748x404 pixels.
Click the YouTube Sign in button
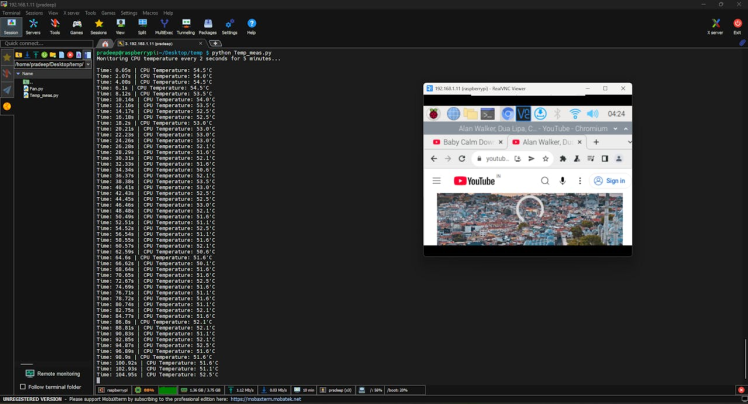[609, 181]
